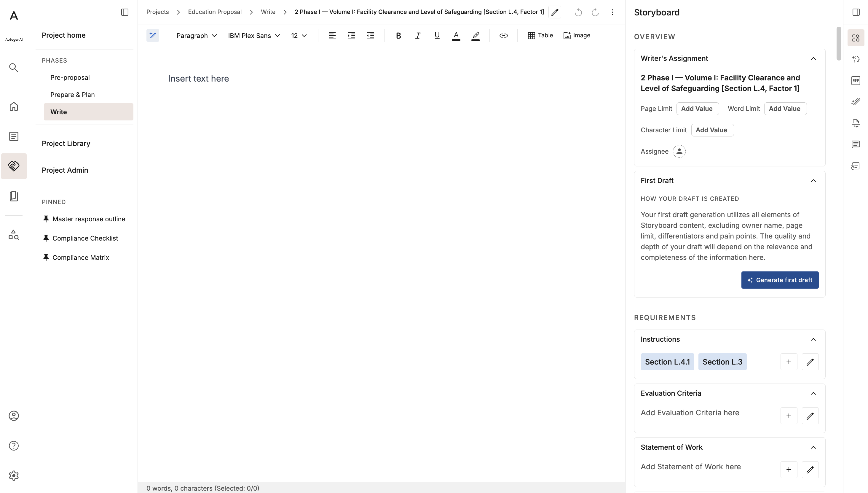Open the three-dot more options menu
The height and width of the screenshot is (493, 868).
612,12
